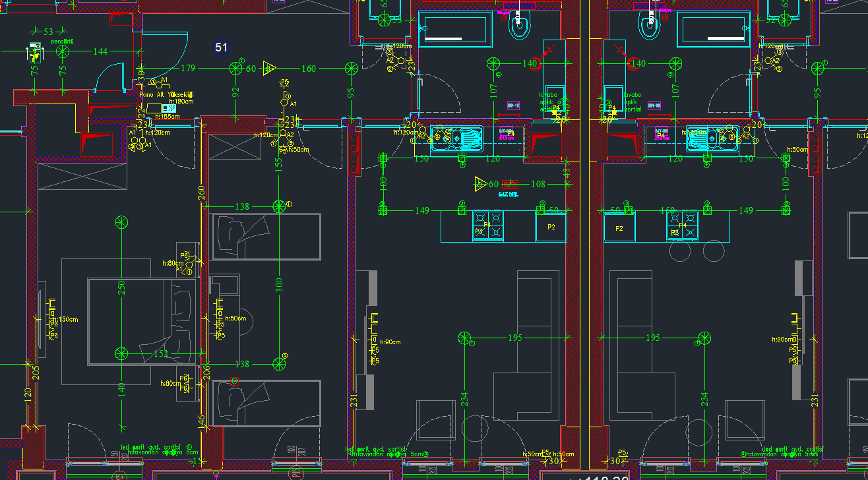Select the ceiling light symbol above the double bed
The height and width of the screenshot is (480, 868).
[121, 222]
